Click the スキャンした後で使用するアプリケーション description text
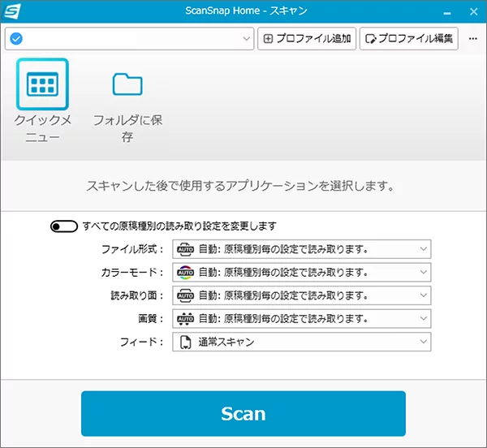Viewport: 487px width, 448px height. [x=240, y=186]
